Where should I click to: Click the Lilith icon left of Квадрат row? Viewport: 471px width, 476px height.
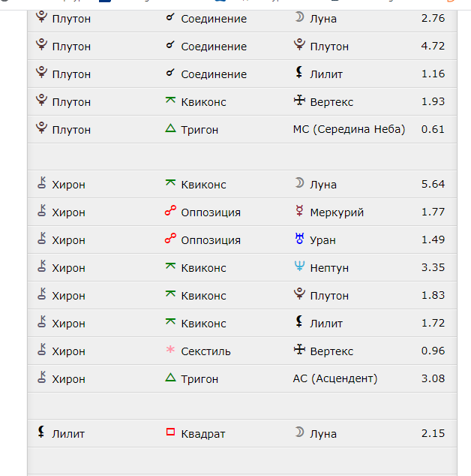[41, 432]
